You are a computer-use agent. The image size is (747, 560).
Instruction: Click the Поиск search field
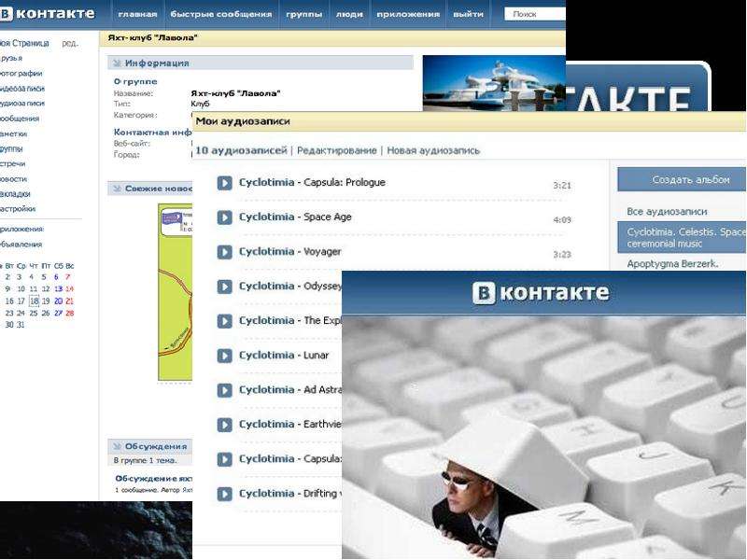[535, 14]
